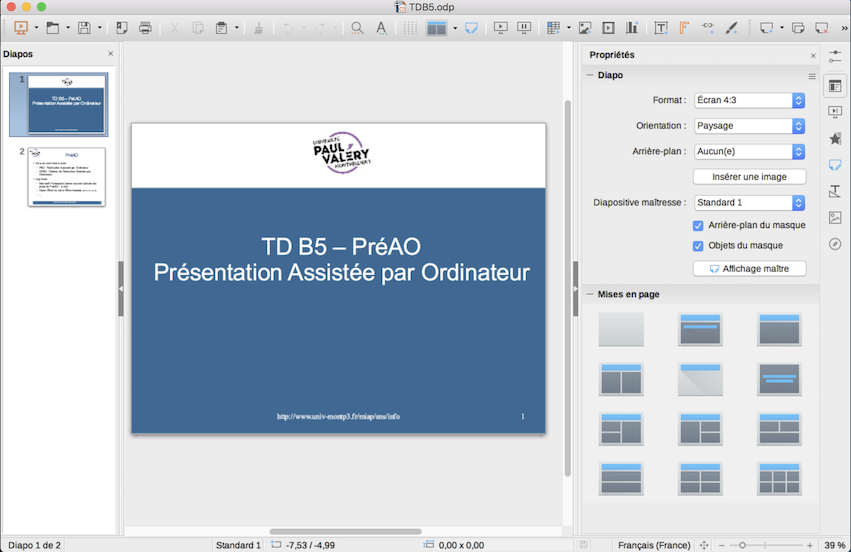
Task: Click the Open file folder icon
Action: click(x=53, y=28)
